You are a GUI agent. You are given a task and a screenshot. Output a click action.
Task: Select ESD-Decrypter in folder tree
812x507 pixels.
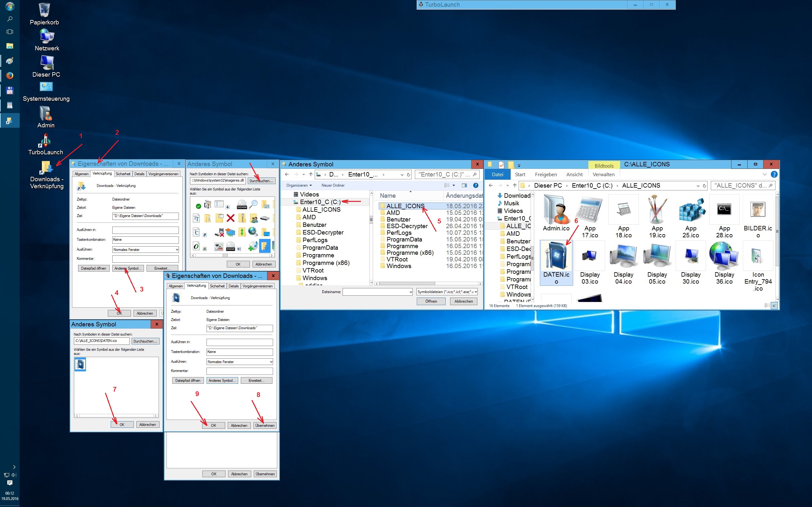tap(323, 232)
